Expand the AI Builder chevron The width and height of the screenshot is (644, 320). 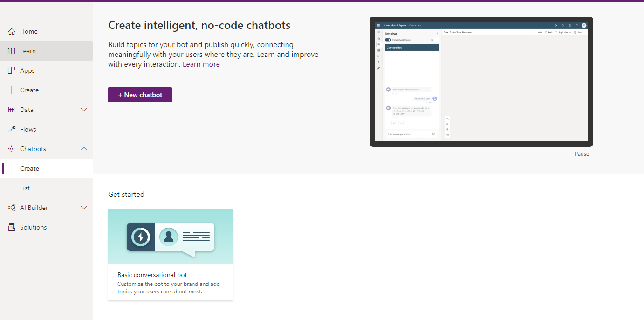pos(84,208)
